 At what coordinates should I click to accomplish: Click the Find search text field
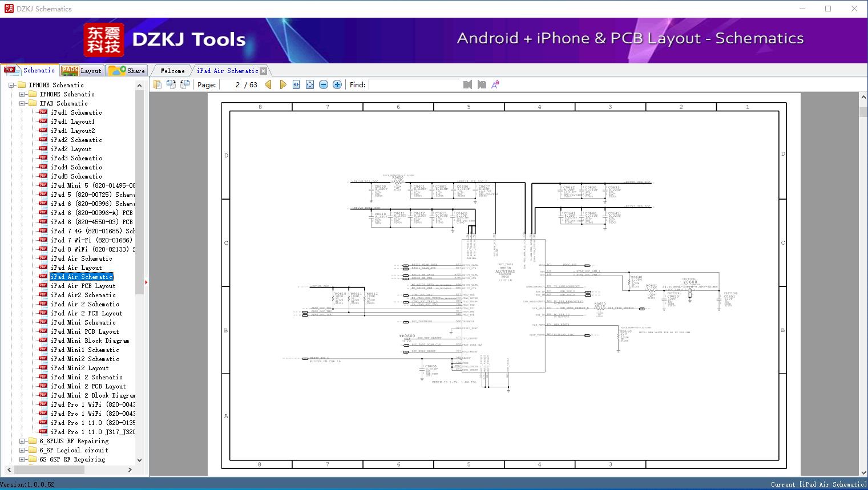click(414, 84)
